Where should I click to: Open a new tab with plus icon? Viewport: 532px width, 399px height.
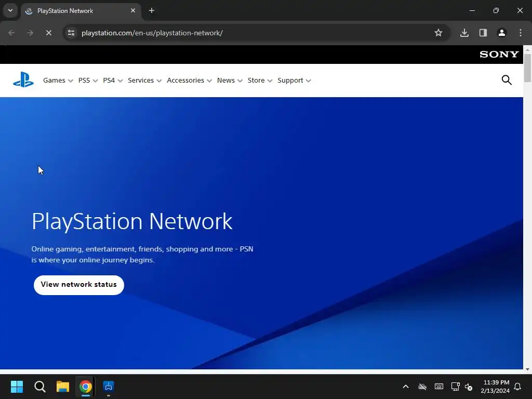coord(152,10)
